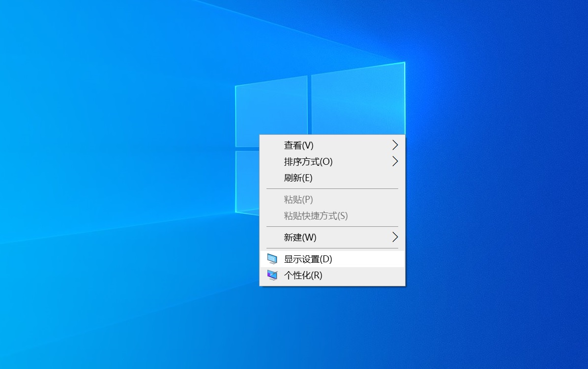Open the 查看(V) menu entry
The height and width of the screenshot is (369, 588).
[x=332, y=145]
